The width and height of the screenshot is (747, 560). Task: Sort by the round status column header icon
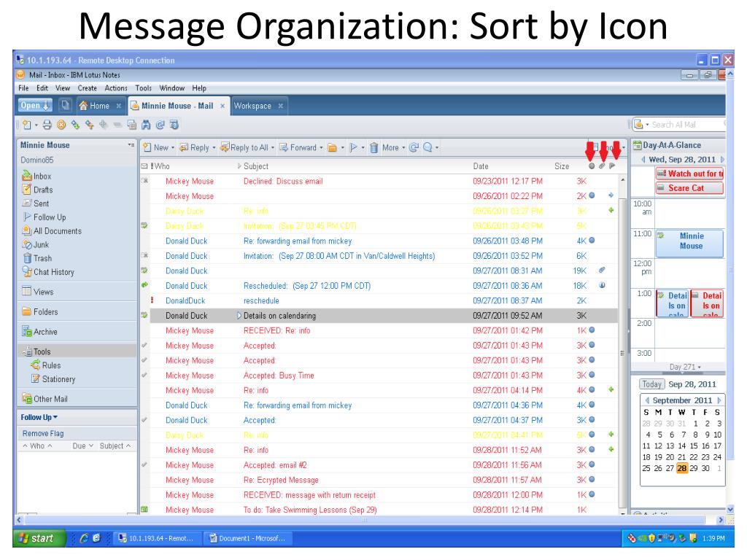591,166
